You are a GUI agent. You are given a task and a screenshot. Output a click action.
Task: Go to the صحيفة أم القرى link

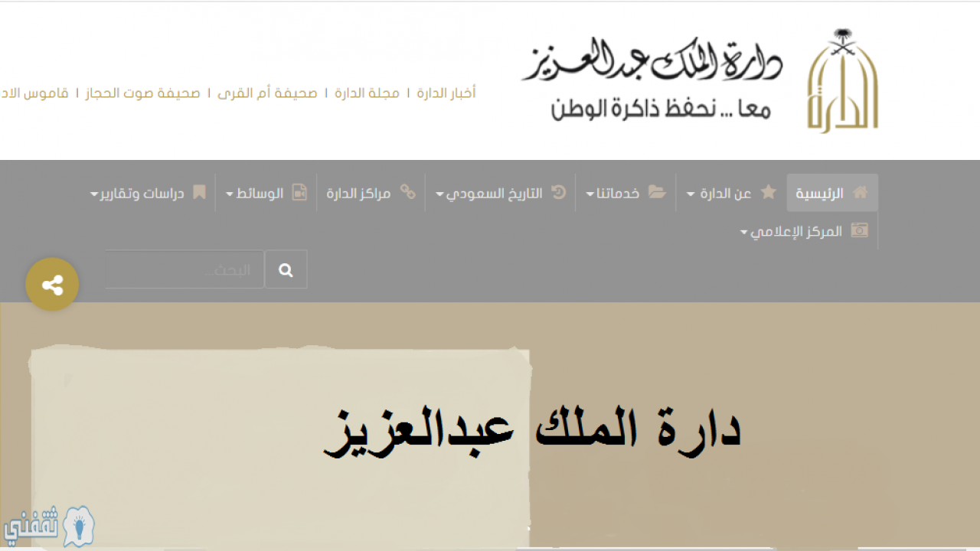[267, 93]
